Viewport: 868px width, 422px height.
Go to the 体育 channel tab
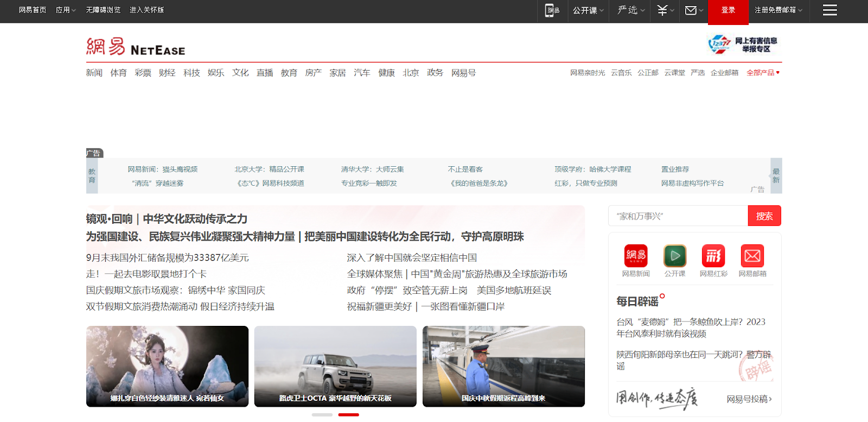(118, 73)
